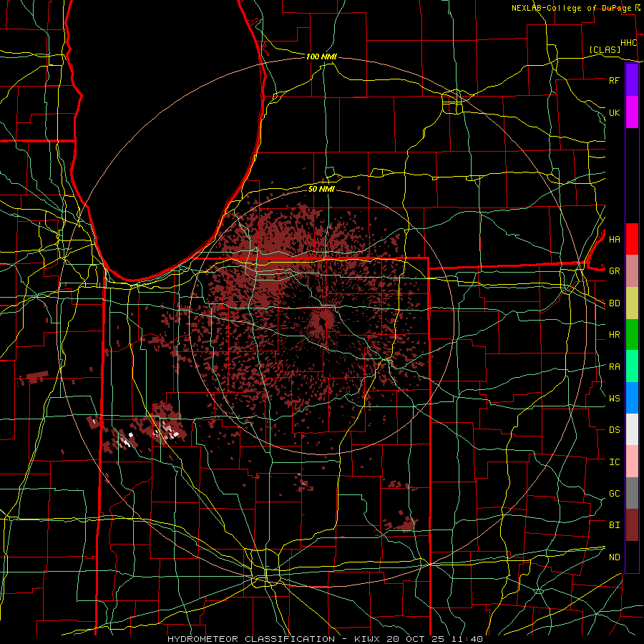Click the ND legend label text
This screenshot has height=644, width=644.
(x=614, y=557)
